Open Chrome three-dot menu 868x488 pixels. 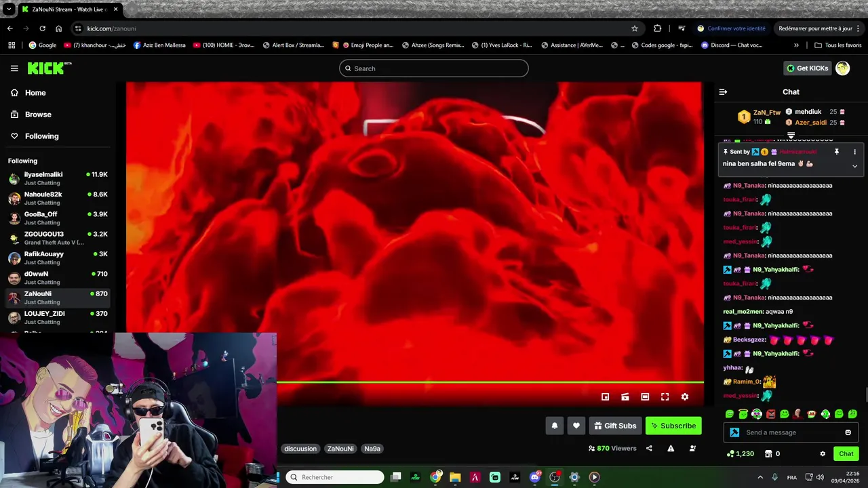(859, 28)
